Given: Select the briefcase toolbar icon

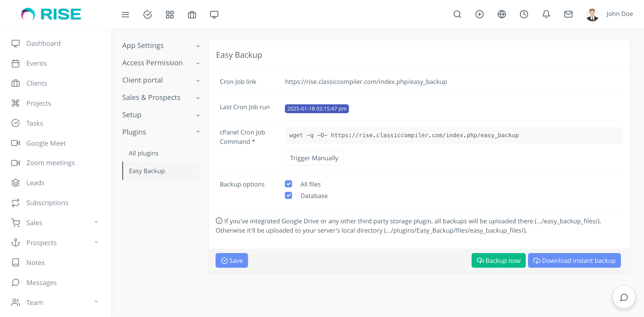Looking at the screenshot, I should point(192,15).
